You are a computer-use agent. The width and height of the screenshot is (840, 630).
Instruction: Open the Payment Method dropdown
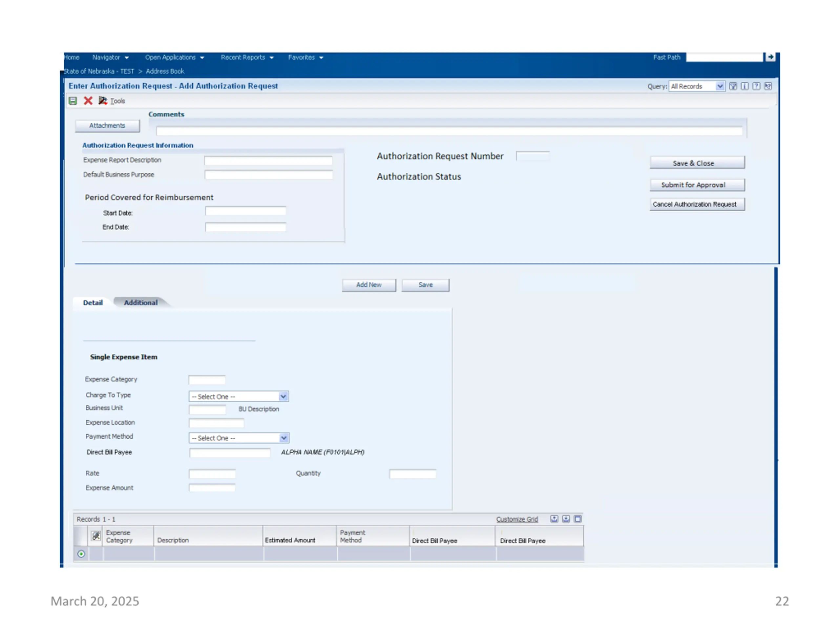(239, 438)
